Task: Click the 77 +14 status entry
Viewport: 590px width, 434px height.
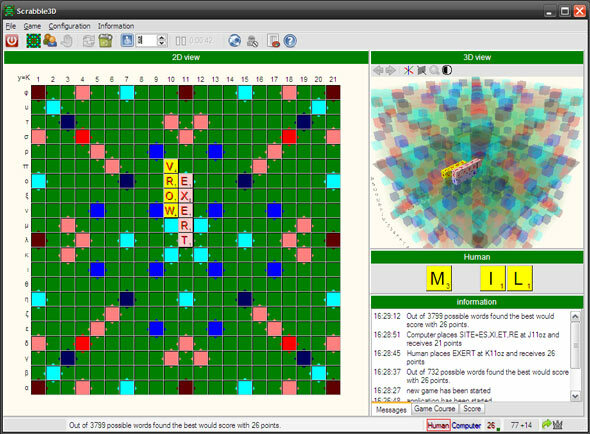Action: pyautogui.click(x=521, y=425)
